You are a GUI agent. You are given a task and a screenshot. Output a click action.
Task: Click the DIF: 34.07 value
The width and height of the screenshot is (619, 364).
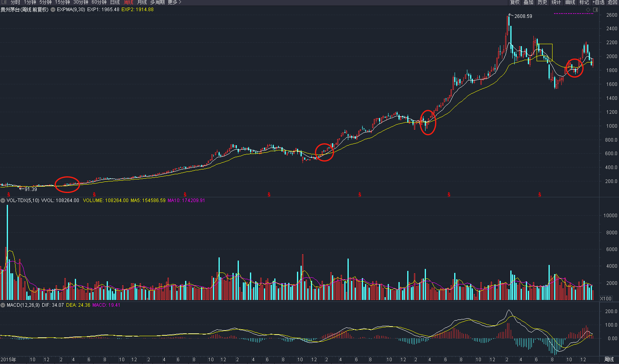[x=53, y=305]
